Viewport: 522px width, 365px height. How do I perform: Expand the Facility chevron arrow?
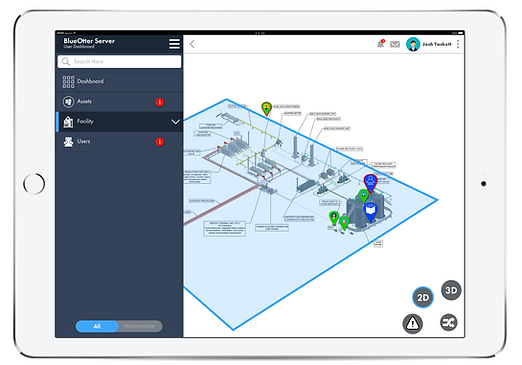coord(175,122)
